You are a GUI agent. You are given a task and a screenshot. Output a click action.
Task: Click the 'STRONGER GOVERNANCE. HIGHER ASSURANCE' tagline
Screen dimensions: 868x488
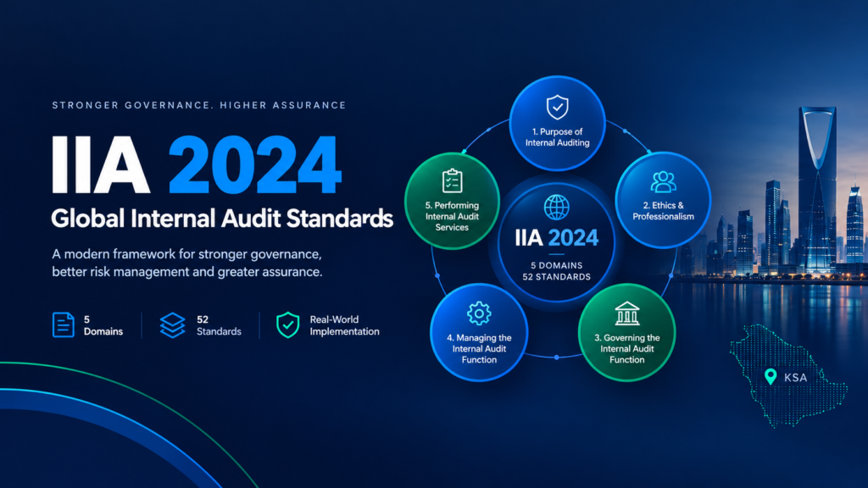199,105
